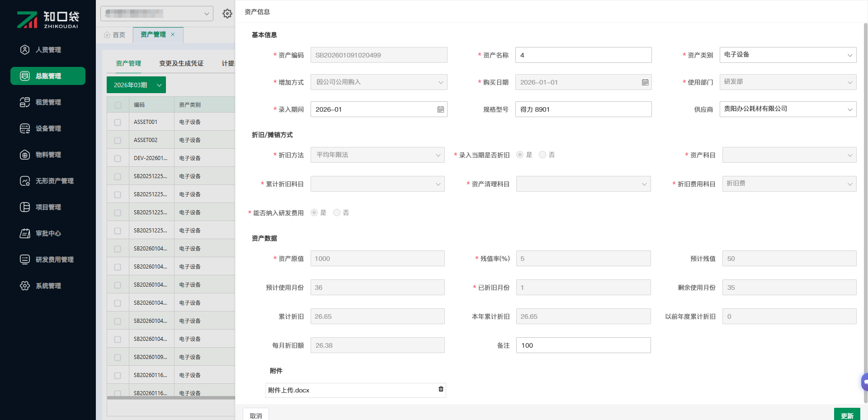Open the 折旧方法 dropdown
Viewport: 868px width, 420px height.
(x=377, y=155)
